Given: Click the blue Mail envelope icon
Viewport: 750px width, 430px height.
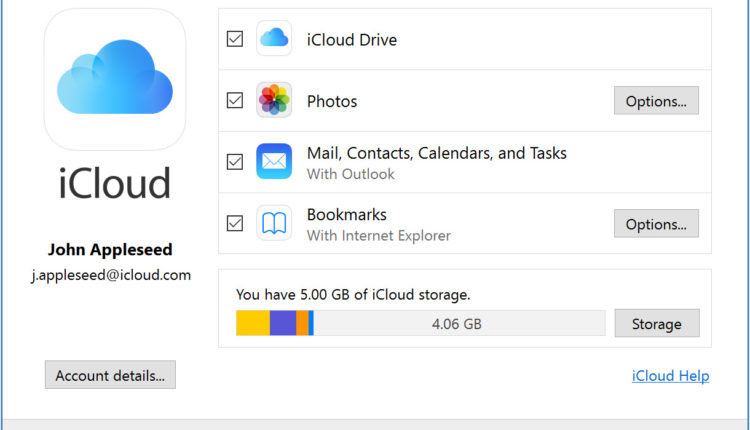Looking at the screenshot, I should point(273,161).
